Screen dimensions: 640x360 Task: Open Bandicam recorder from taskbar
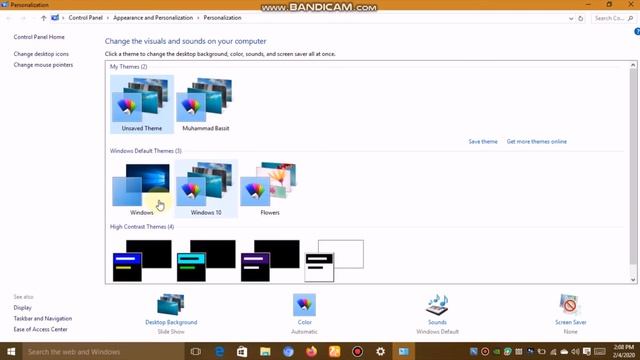pyautogui.click(x=358, y=351)
